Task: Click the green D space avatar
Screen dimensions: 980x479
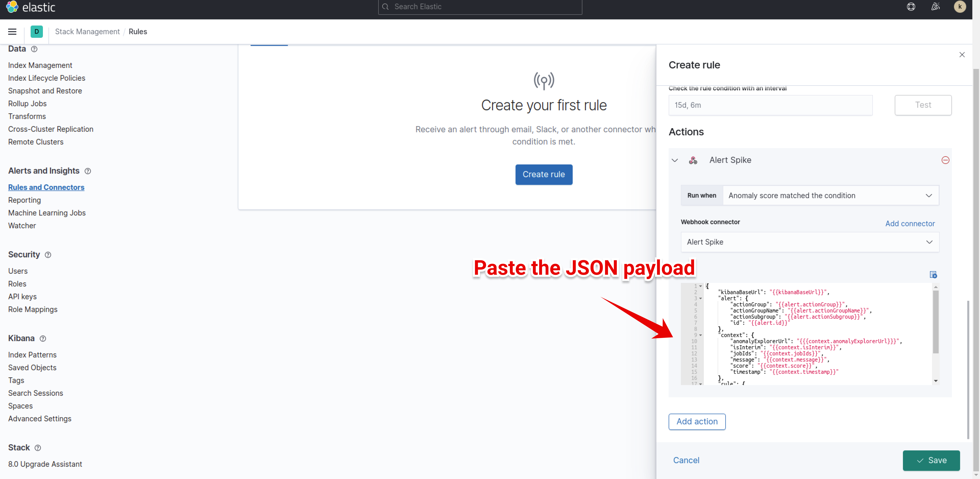Action: click(36, 32)
